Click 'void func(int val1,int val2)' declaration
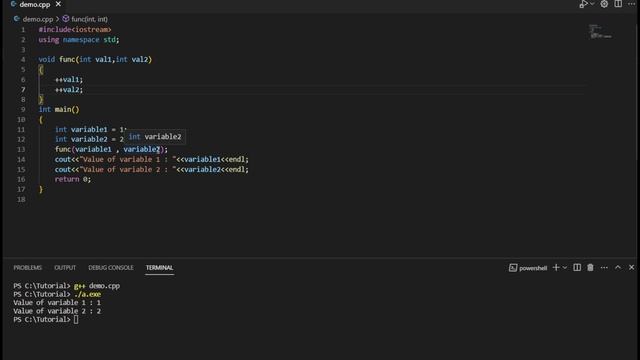640x360 pixels. pyautogui.click(x=95, y=60)
